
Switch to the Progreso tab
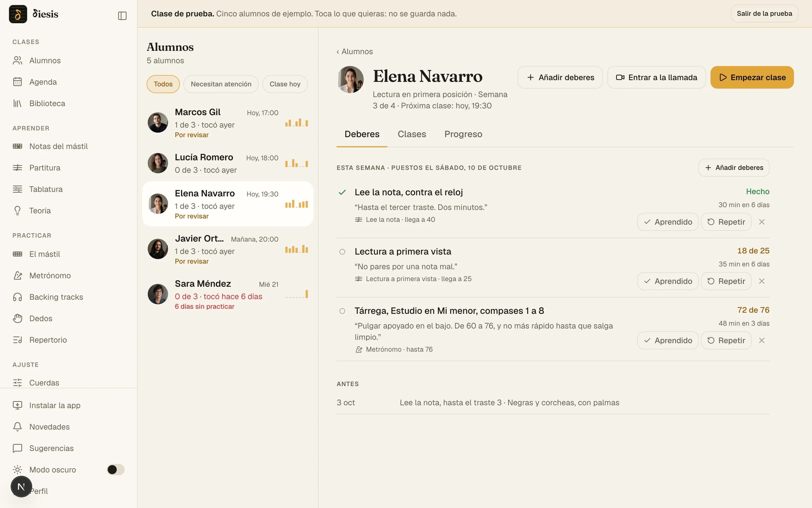463,134
